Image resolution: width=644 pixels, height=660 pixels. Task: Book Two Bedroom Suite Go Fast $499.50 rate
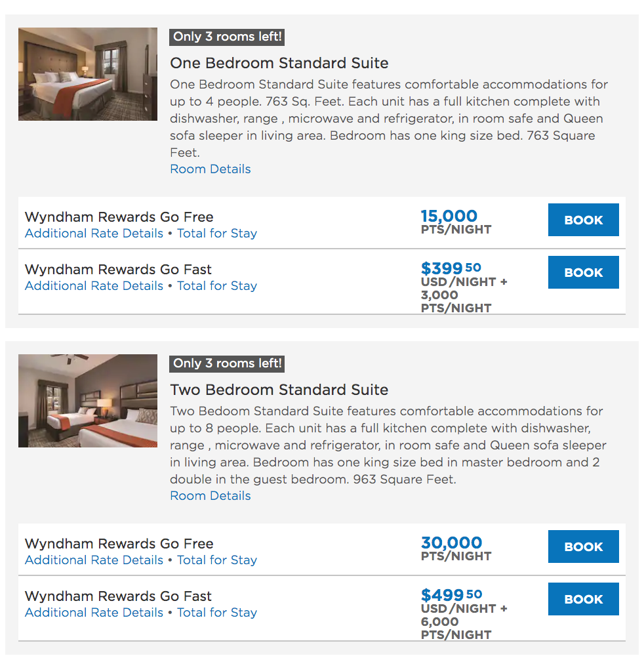coord(584,599)
